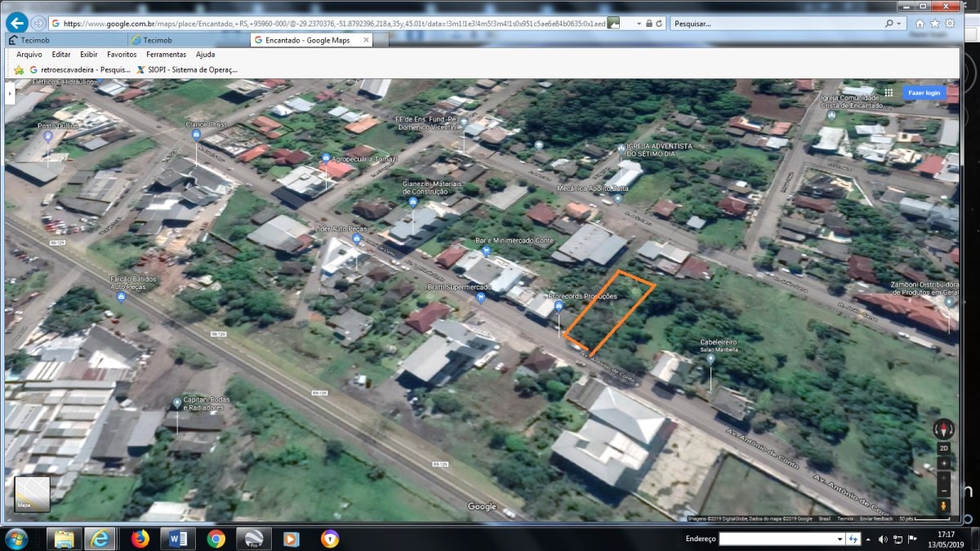Open the SIOPI favorites bar link
Viewport: 980px width, 551px height.
[187, 69]
